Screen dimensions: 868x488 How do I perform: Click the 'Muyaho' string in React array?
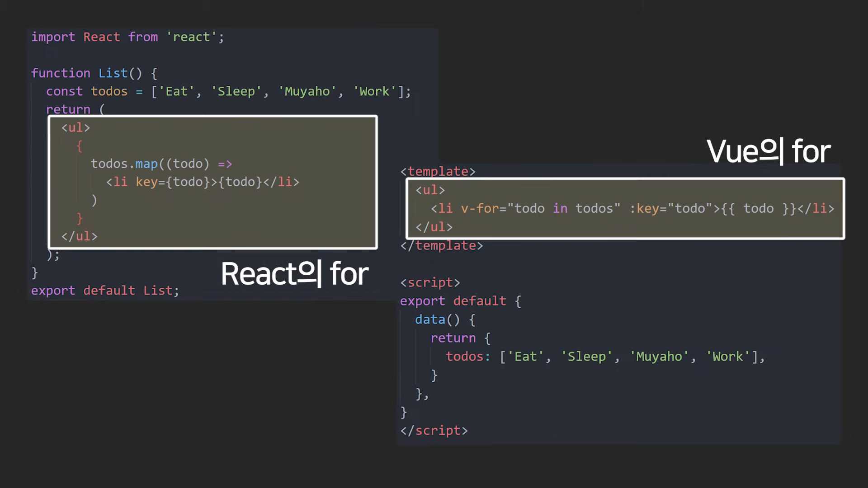tap(307, 91)
